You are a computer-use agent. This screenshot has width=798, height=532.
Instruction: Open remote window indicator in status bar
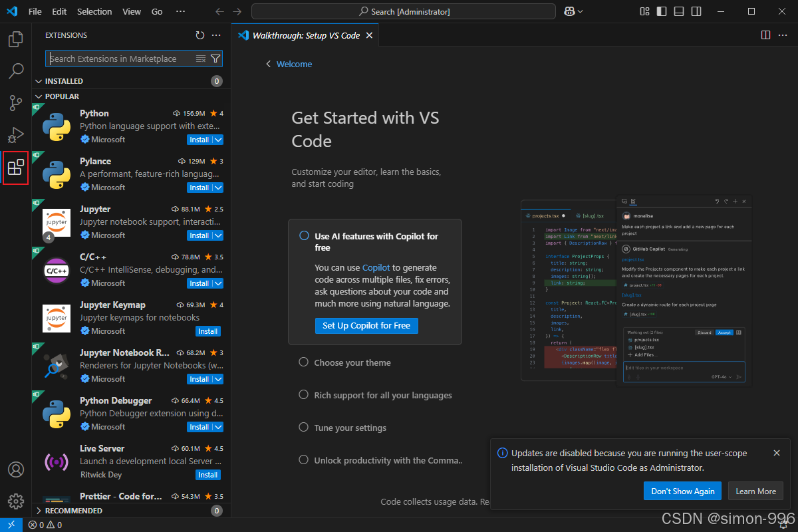[x=11, y=525]
